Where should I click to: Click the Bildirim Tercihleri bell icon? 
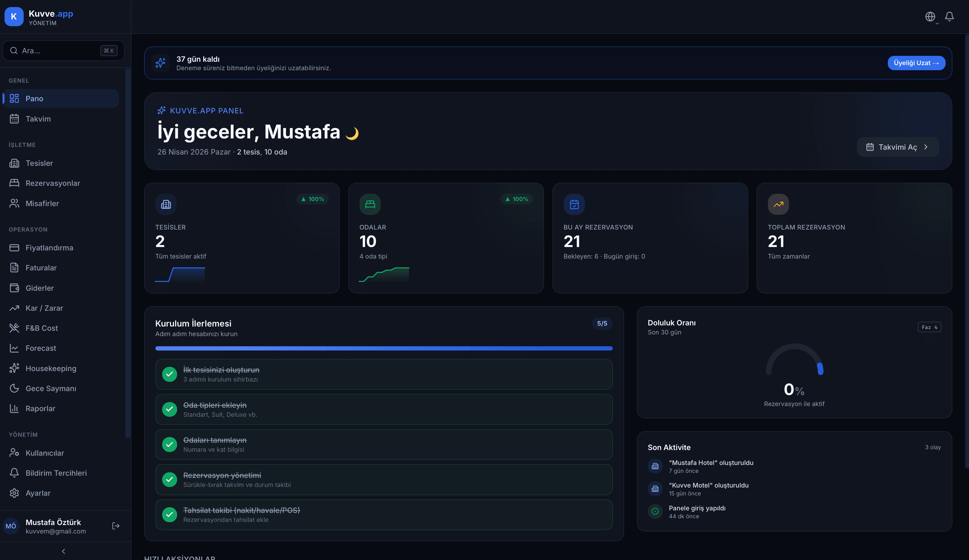[14, 473]
